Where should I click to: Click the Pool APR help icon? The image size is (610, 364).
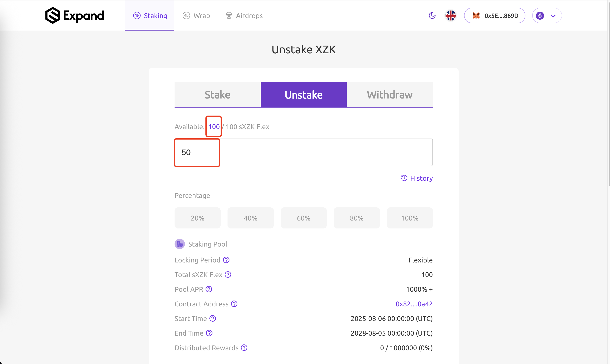tap(209, 289)
